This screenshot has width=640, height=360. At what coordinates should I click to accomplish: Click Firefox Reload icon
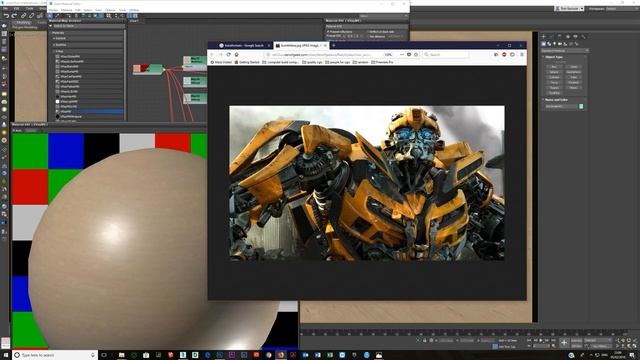[x=229, y=54]
